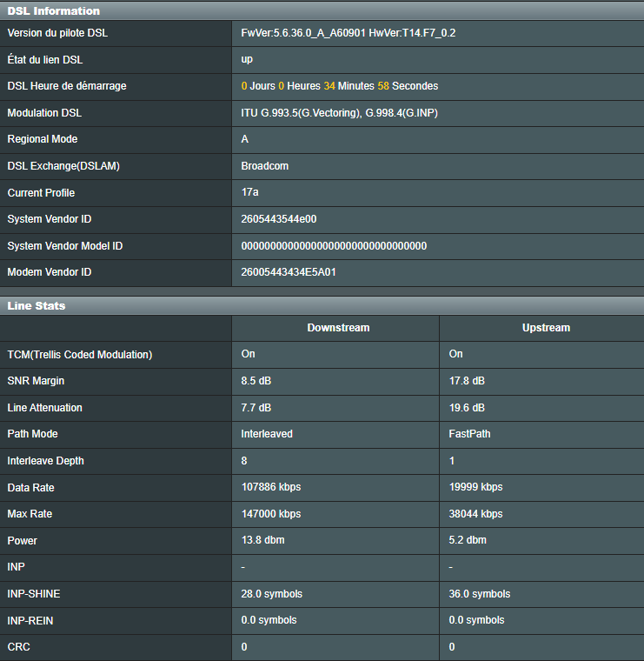
Task: Click the Current Profile value 17a
Action: coord(249,192)
